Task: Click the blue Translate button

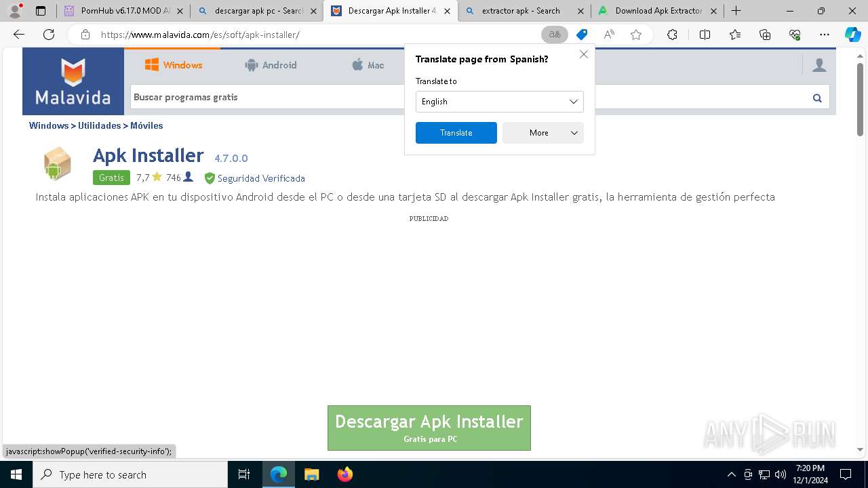Action: pyautogui.click(x=456, y=133)
